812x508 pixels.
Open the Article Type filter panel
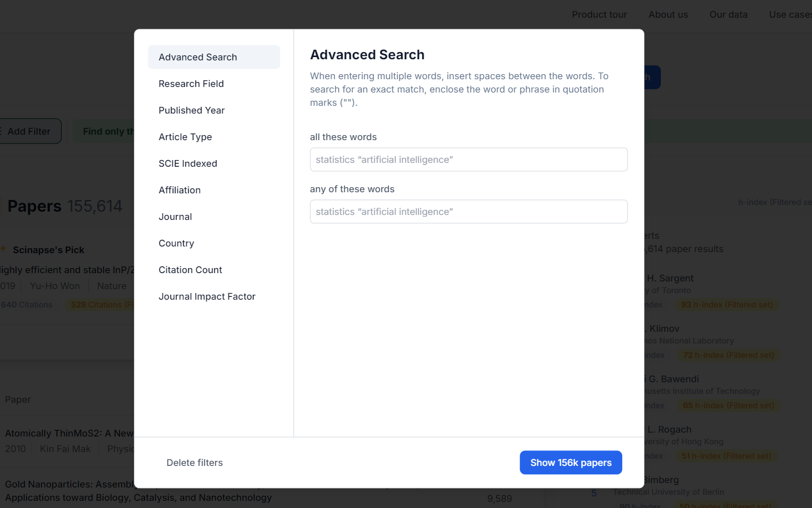pyautogui.click(x=185, y=137)
